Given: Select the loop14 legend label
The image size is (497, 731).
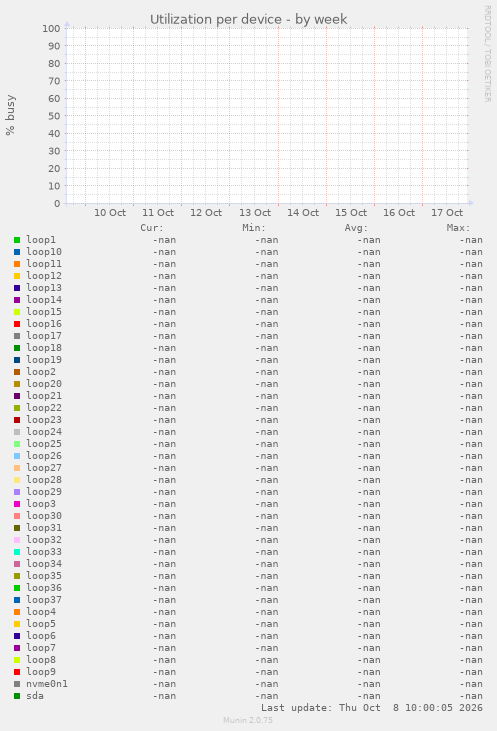Looking at the screenshot, I should 44,300.
